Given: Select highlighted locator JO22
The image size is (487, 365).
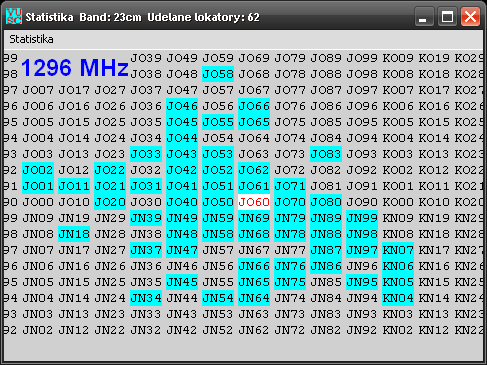Looking at the screenshot, I should [x=110, y=170].
